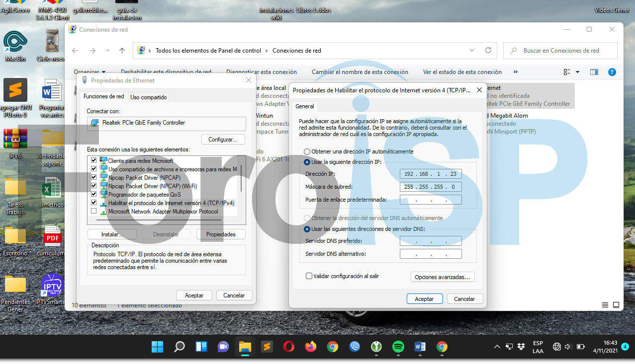The image size is (635, 364).
Task: Open the Organizar dropdown menu
Action: pos(90,72)
